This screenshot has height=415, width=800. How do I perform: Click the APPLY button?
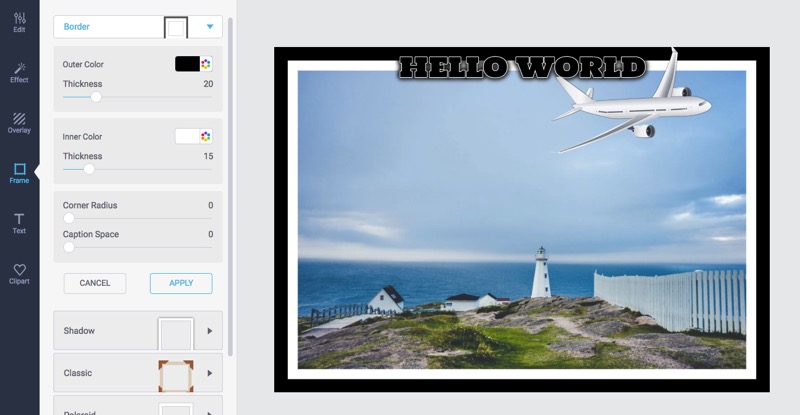pyautogui.click(x=181, y=283)
